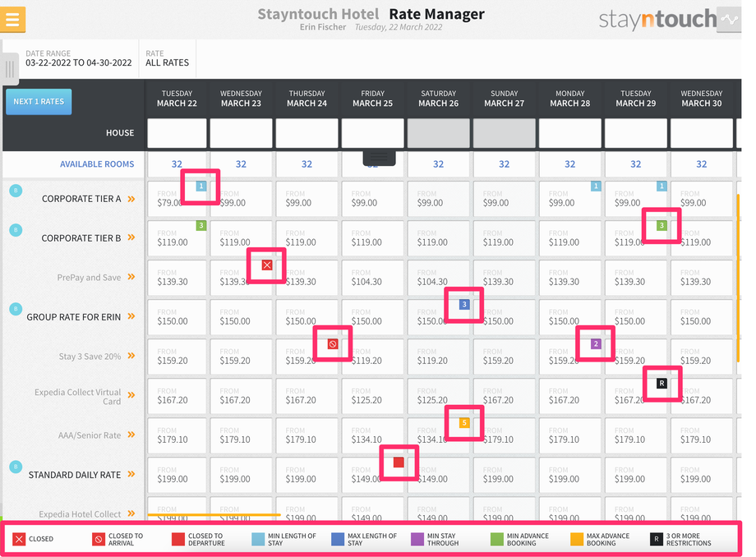Select purple min stay through badge
756x557 pixels.
596,344
